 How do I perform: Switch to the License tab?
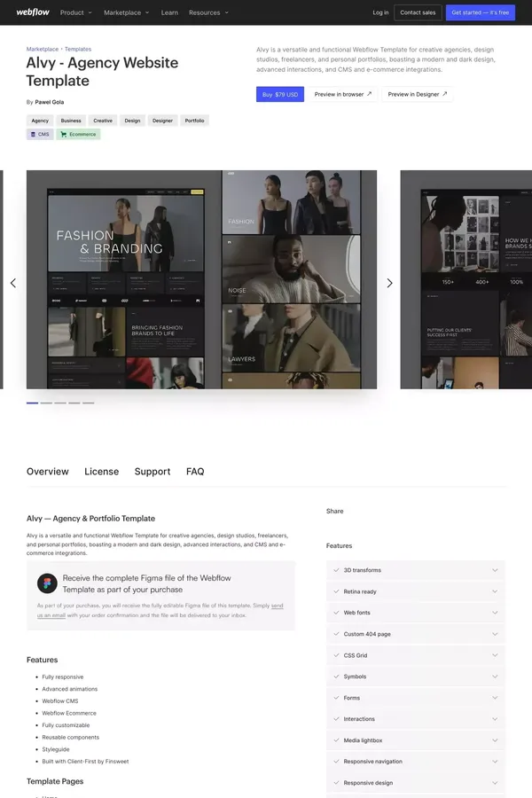click(101, 472)
